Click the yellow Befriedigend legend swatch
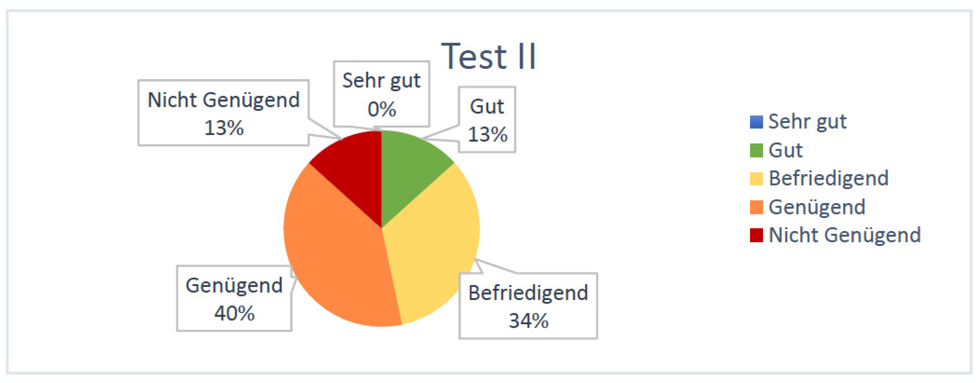 [x=756, y=178]
